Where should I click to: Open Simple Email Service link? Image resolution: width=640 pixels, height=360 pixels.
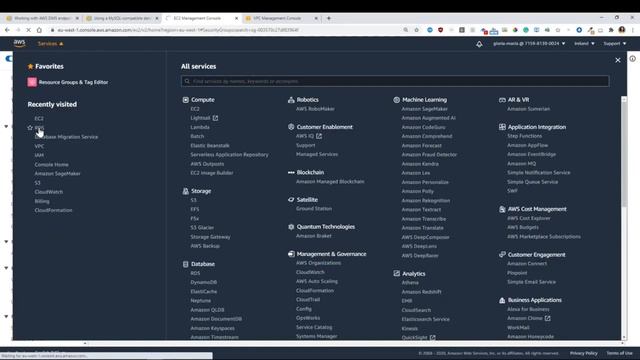pyautogui.click(x=531, y=282)
